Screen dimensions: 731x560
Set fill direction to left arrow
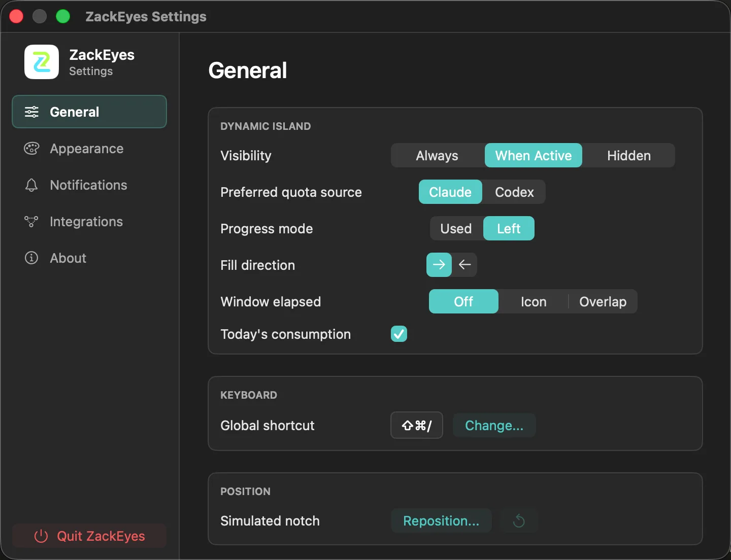click(x=464, y=265)
